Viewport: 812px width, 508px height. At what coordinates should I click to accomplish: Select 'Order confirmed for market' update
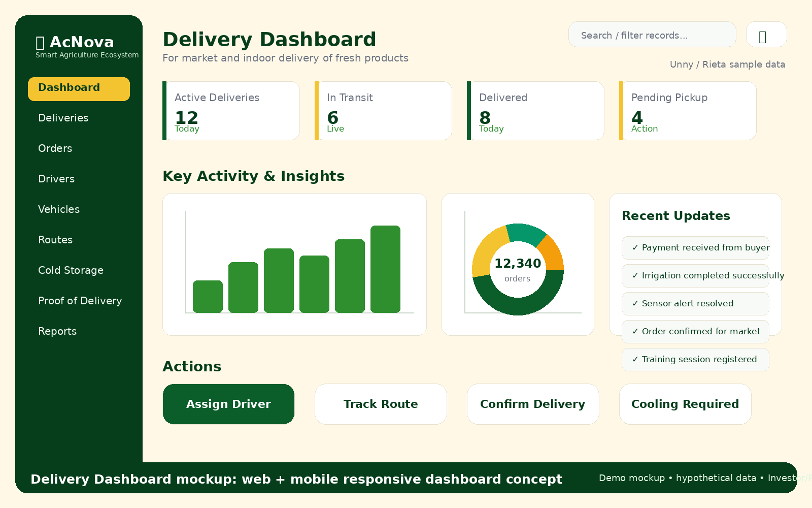point(695,332)
